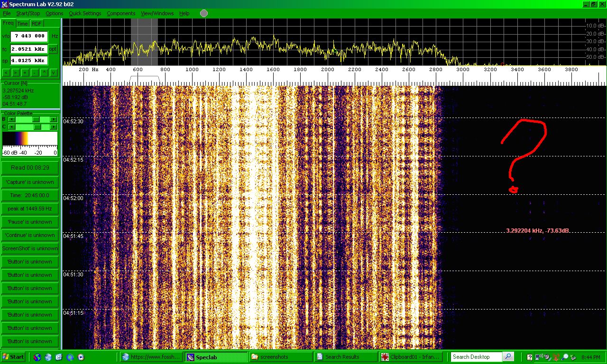This screenshot has height=364, width=607.
Task: Open the Quick Settings menu
Action: point(85,13)
